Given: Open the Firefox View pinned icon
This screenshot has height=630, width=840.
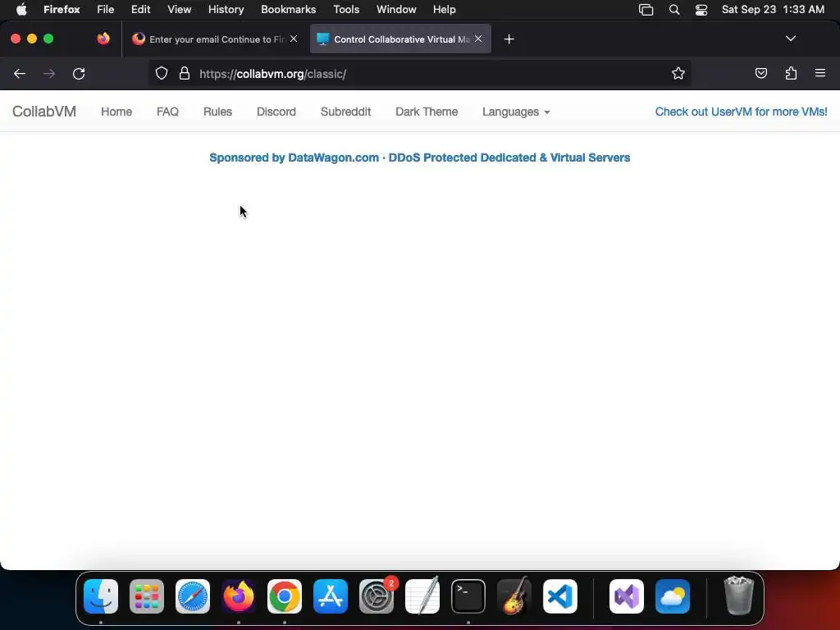Looking at the screenshot, I should 103,39.
